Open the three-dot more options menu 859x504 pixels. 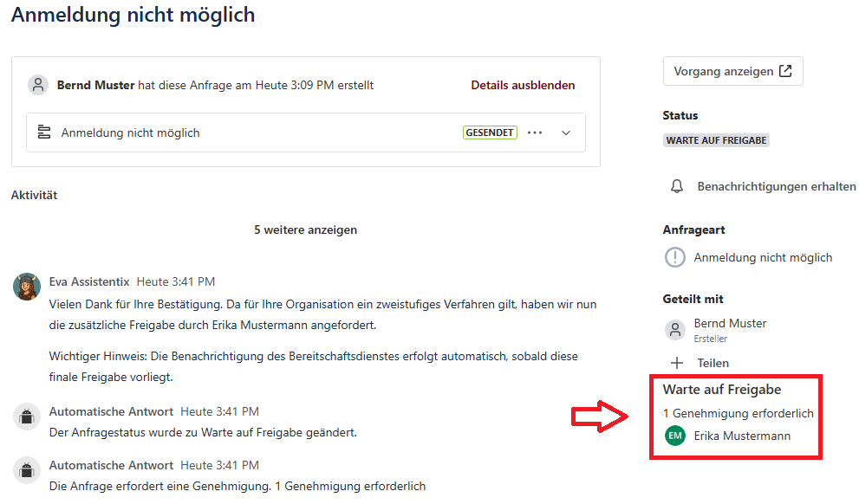click(535, 132)
